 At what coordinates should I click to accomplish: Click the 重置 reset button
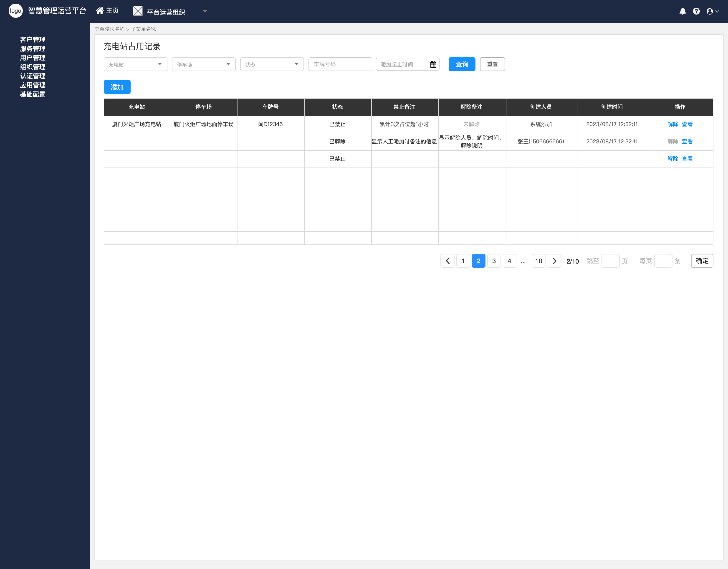click(492, 64)
